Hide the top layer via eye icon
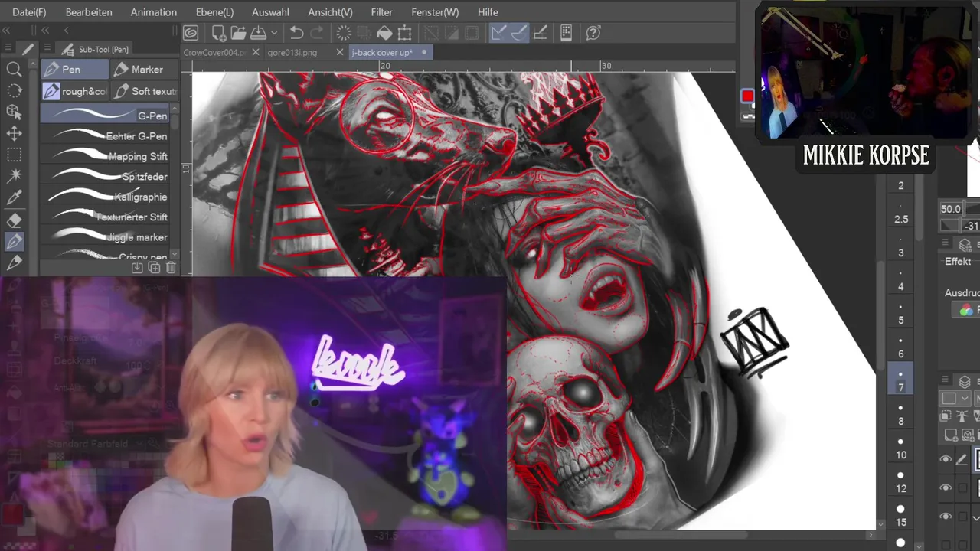The image size is (980, 551). 946,459
